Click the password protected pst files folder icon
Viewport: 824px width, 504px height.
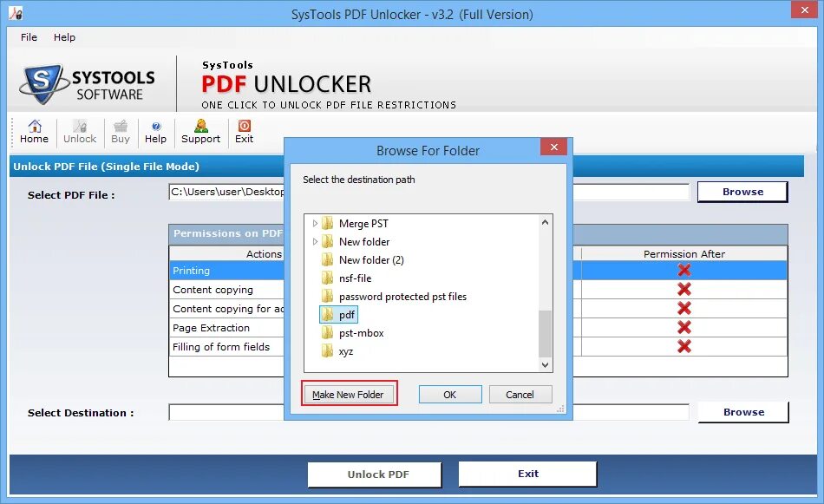click(327, 297)
